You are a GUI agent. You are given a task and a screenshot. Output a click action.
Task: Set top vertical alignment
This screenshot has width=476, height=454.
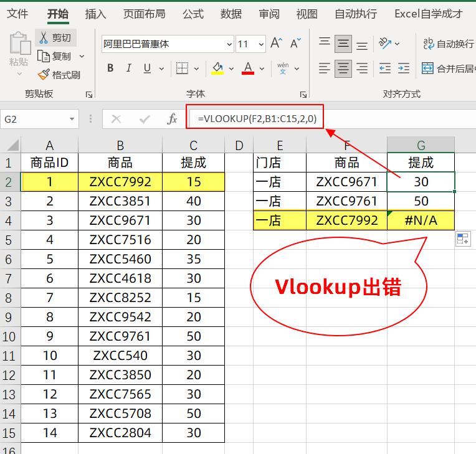[325, 43]
